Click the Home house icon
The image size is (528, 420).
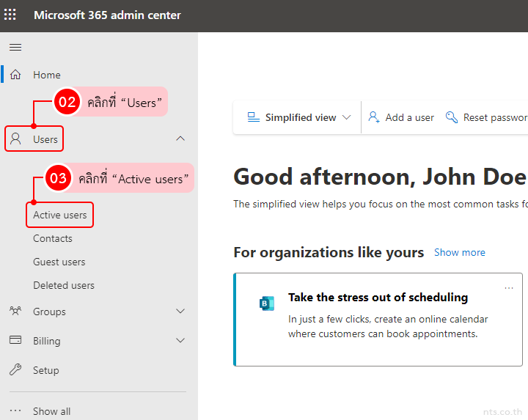tap(15, 75)
